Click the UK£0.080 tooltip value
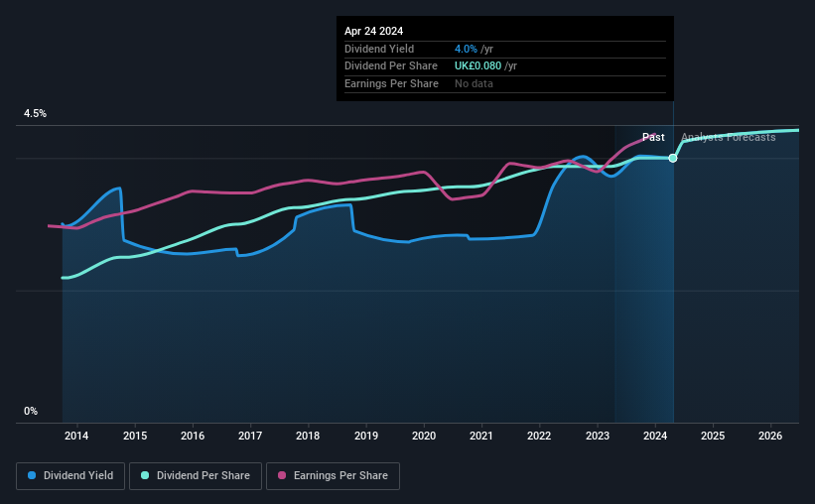815x504 pixels. (477, 66)
